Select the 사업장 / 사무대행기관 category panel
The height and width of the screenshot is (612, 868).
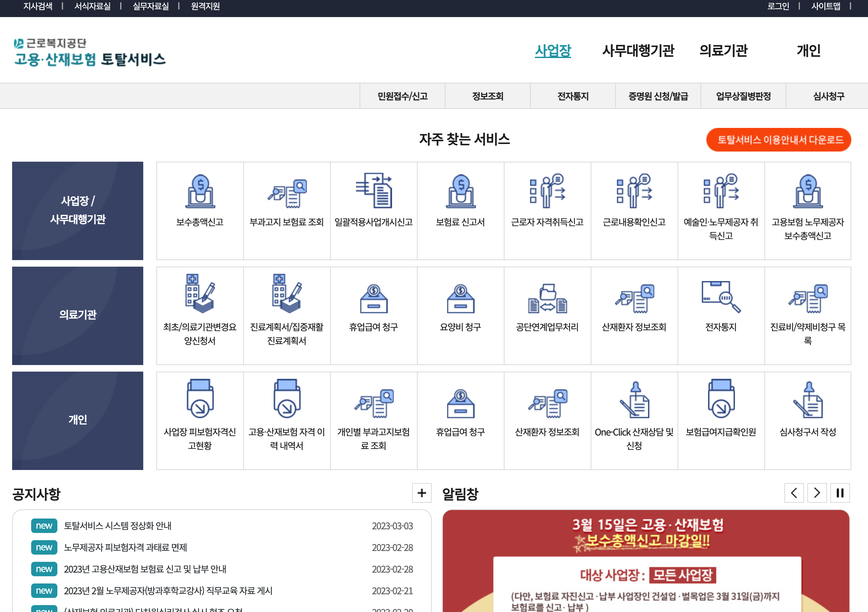(x=77, y=211)
